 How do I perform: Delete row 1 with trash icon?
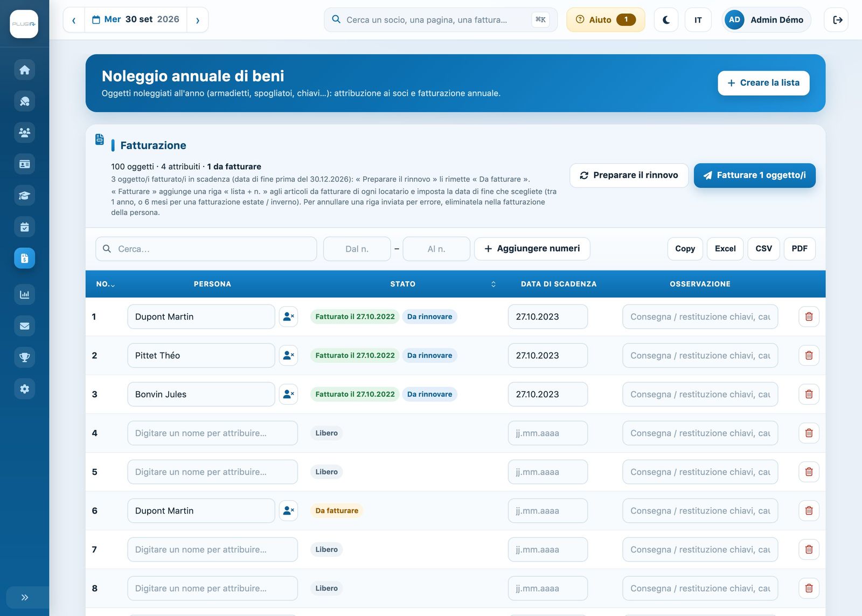pyautogui.click(x=809, y=316)
